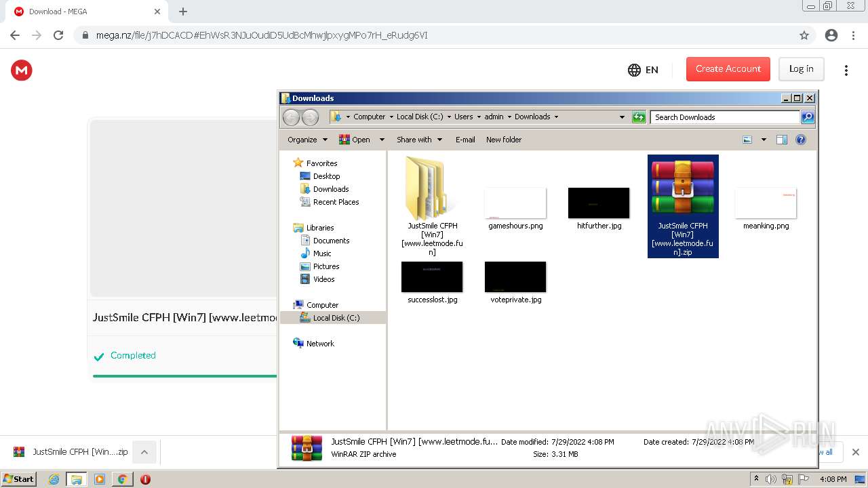Open the language globe selector EN
Screen dimensions: 868x488
[643, 69]
